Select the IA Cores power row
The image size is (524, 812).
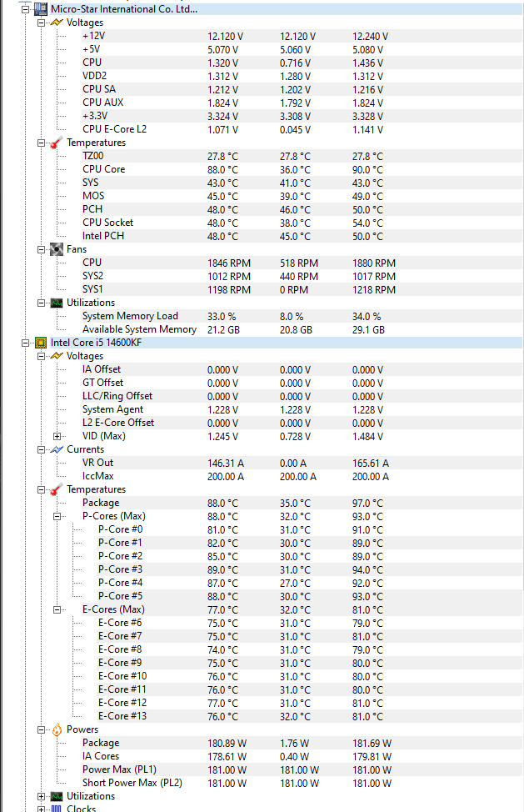(301, 756)
